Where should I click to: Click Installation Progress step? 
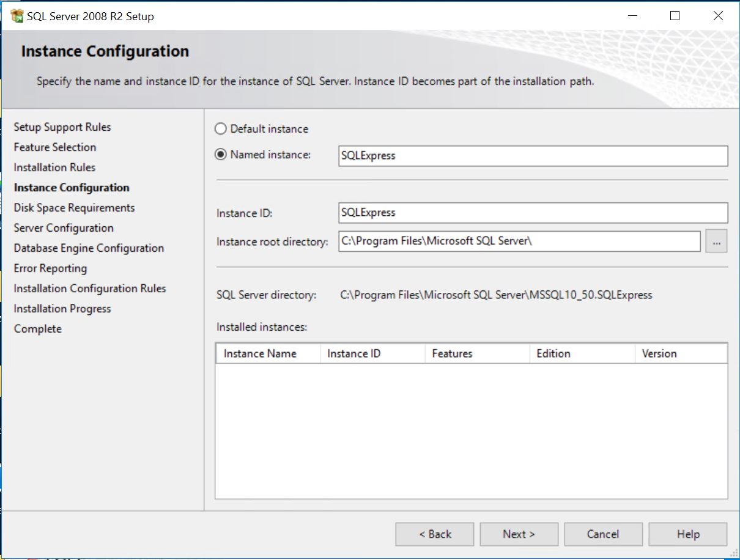62,309
